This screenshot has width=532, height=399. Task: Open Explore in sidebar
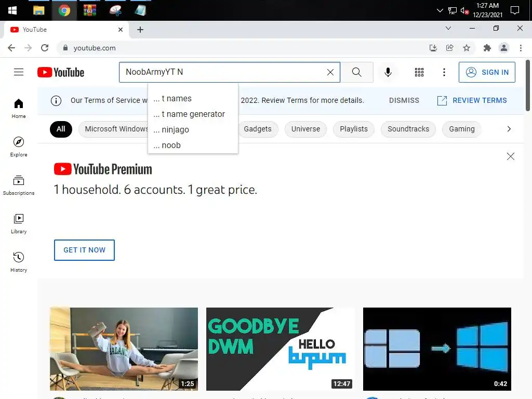[x=19, y=147]
